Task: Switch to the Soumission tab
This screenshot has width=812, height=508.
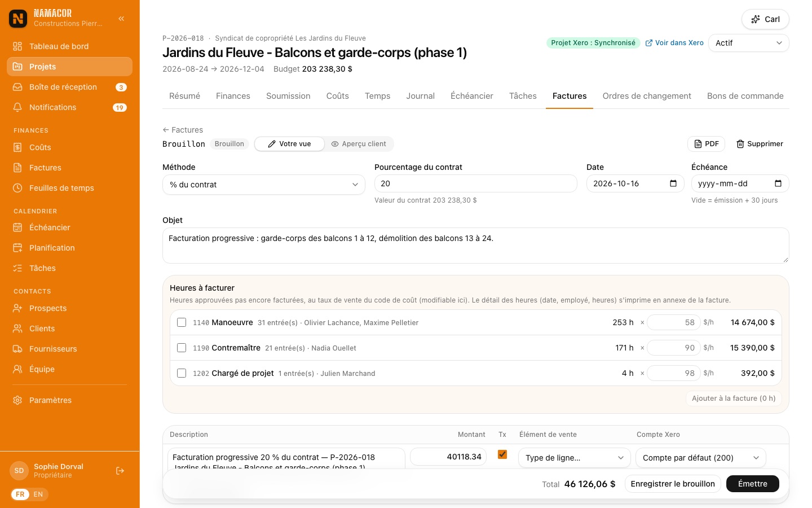Action: (x=288, y=96)
